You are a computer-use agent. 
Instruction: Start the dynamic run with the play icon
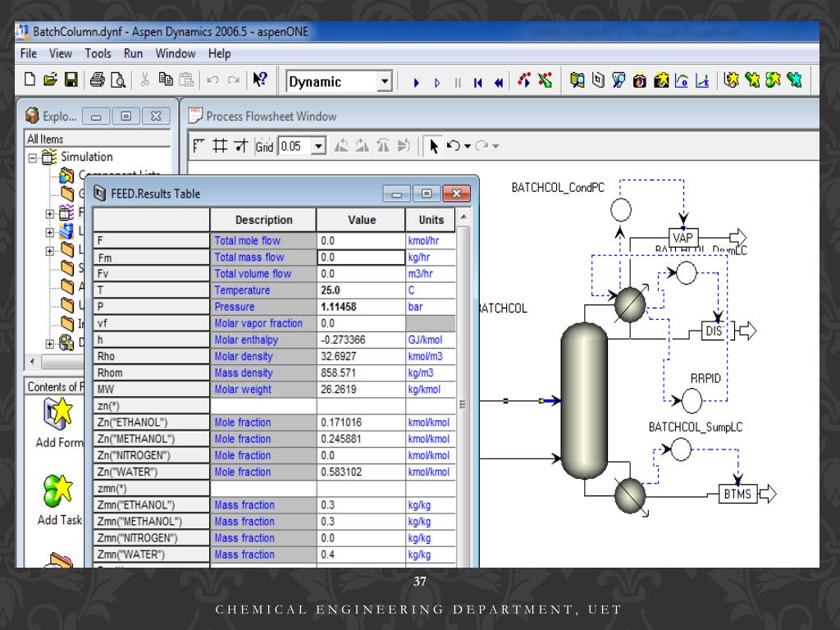416,83
